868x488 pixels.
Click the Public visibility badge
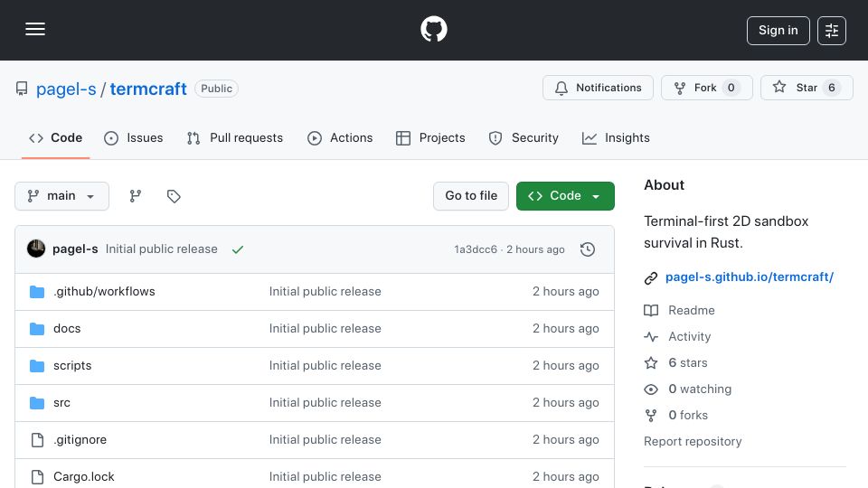pyautogui.click(x=216, y=89)
